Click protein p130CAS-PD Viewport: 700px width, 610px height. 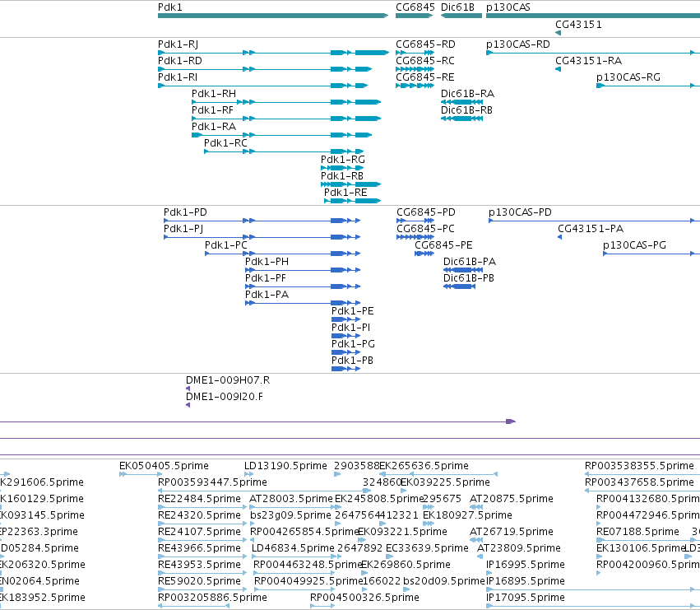click(x=594, y=221)
